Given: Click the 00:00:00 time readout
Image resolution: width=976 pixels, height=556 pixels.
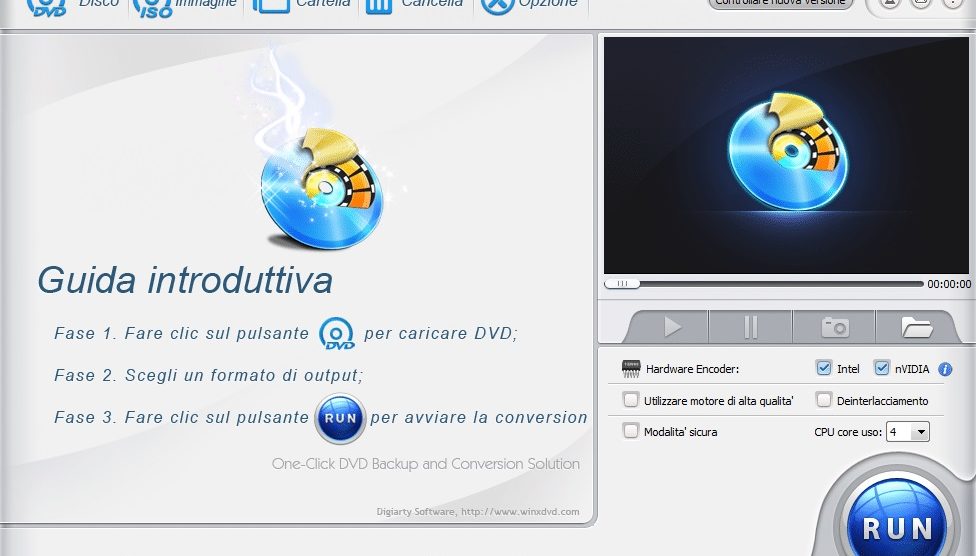Looking at the screenshot, I should pyautogui.click(x=949, y=284).
